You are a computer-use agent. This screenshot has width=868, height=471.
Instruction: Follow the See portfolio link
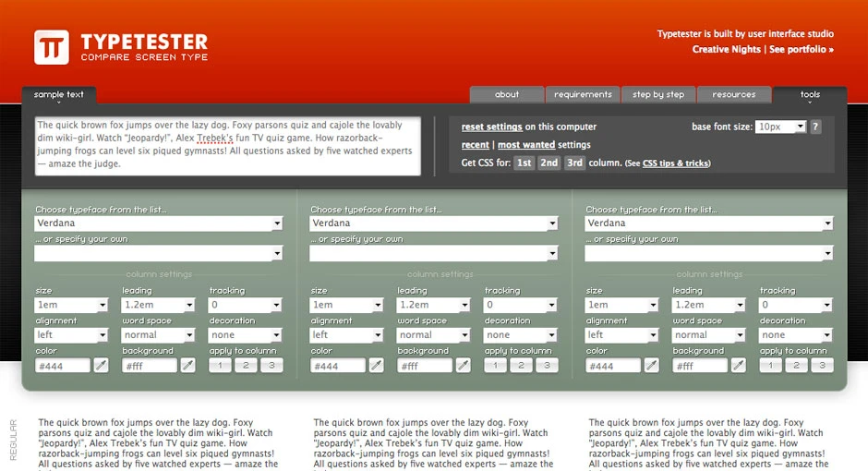point(801,49)
